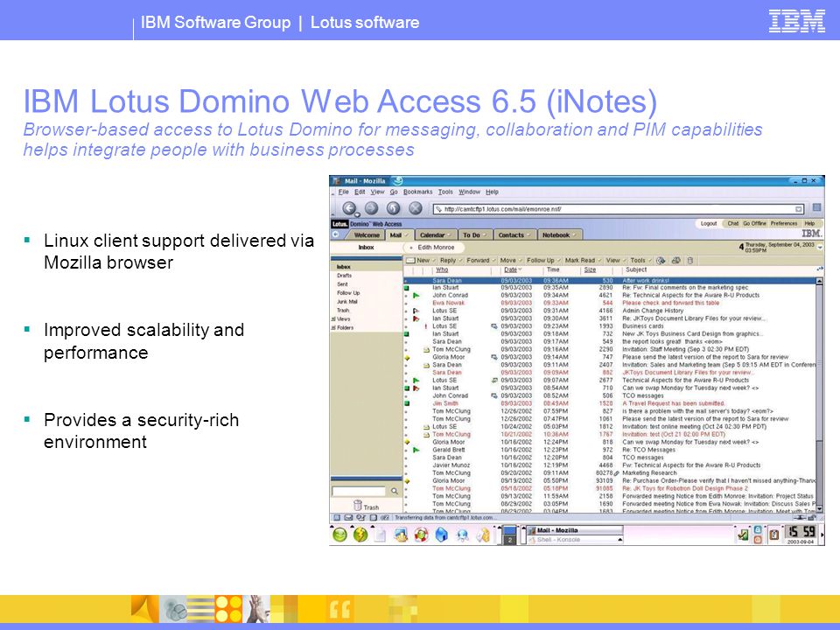This screenshot has width=840, height=630.
Task: Sort messages by the Size column header
Action: (x=590, y=270)
